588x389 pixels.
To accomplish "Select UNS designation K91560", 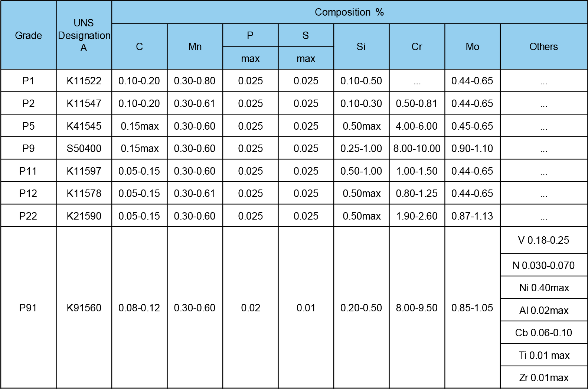I will (x=84, y=308).
